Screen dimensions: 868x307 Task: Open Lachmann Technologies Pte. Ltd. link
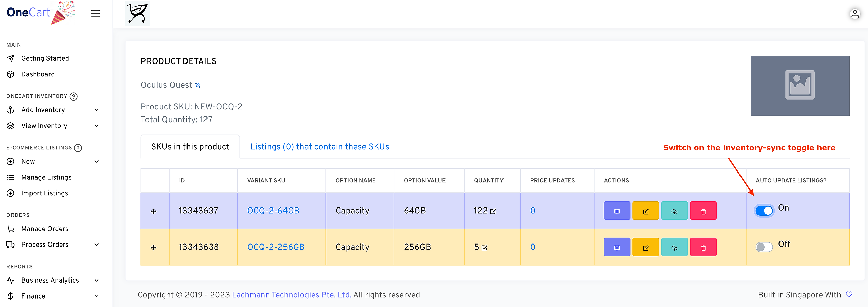coord(291,295)
